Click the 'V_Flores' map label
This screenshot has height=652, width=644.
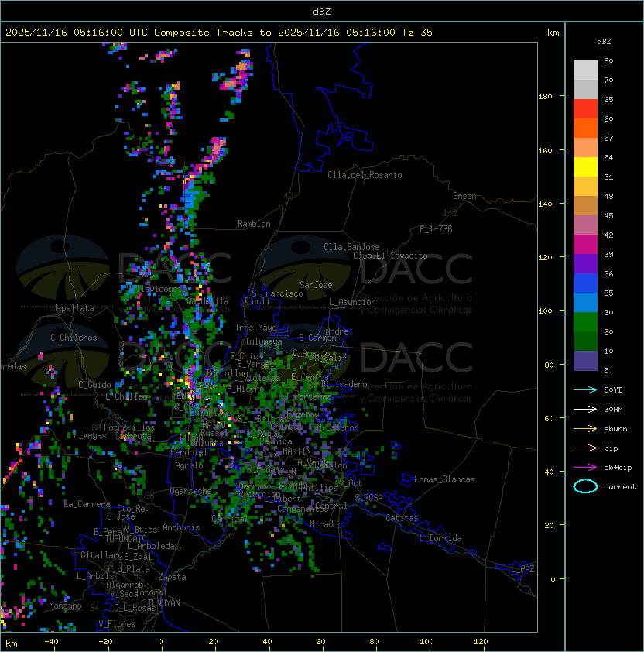(x=117, y=624)
